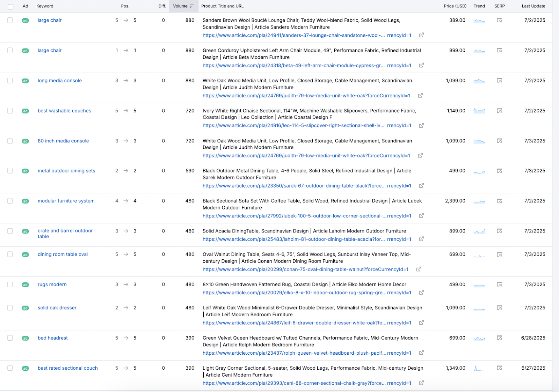View SERP snapshot for dining room table oval
Image resolution: width=559 pixels, height=392 pixels.
pos(500,254)
